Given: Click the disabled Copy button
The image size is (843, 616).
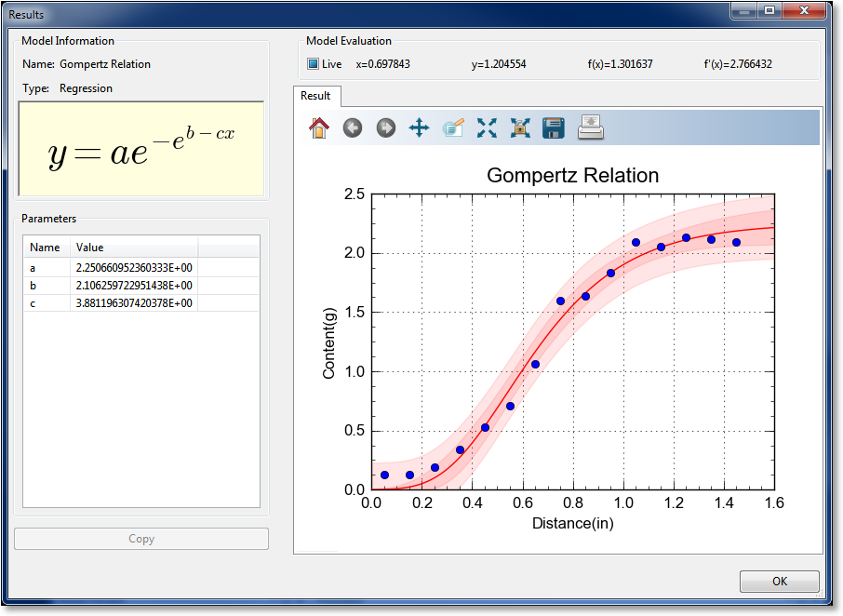Looking at the screenshot, I should [x=141, y=539].
